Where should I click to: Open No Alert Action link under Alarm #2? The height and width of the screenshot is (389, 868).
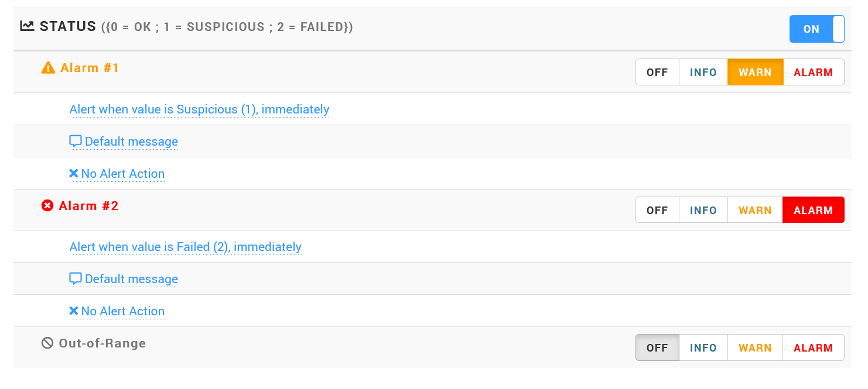click(122, 311)
